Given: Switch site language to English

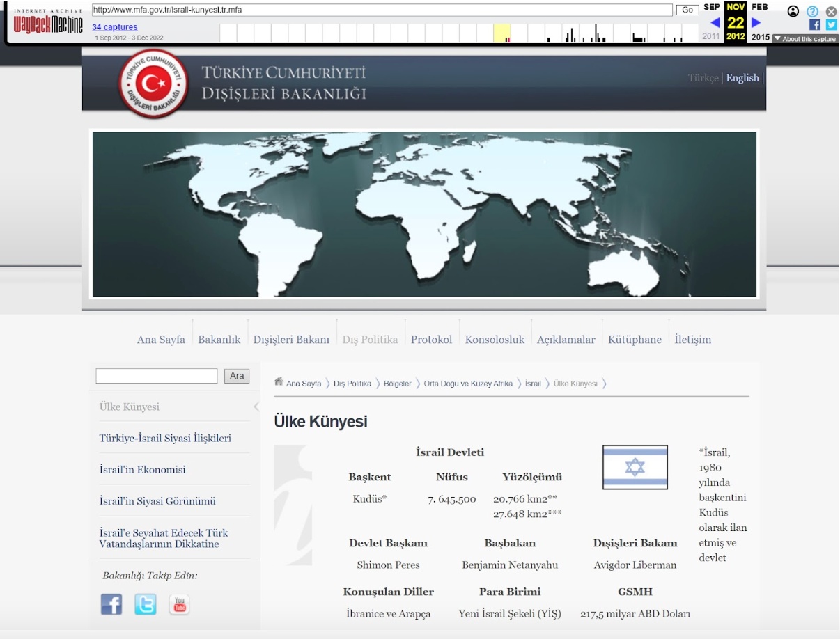Looking at the screenshot, I should 742,78.
